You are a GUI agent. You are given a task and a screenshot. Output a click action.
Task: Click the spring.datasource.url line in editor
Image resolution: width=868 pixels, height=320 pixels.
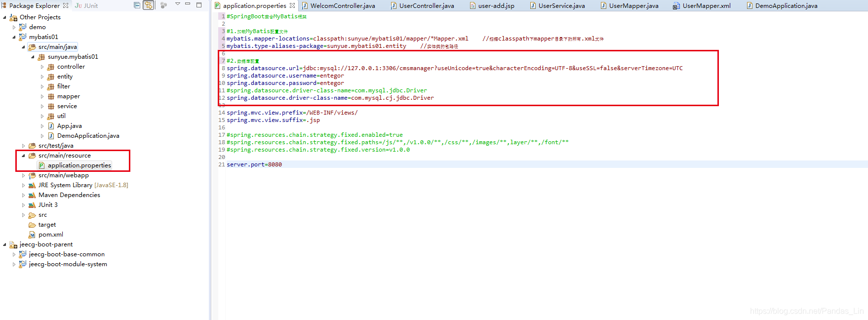click(455, 68)
